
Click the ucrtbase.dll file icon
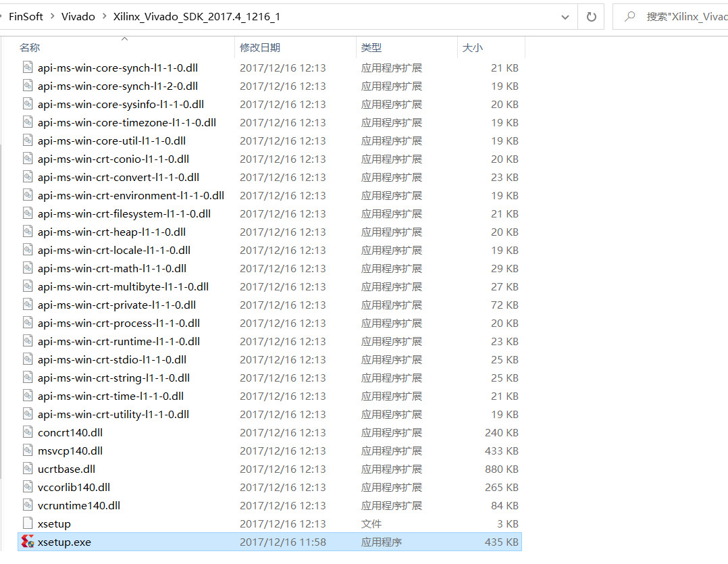[28, 469]
